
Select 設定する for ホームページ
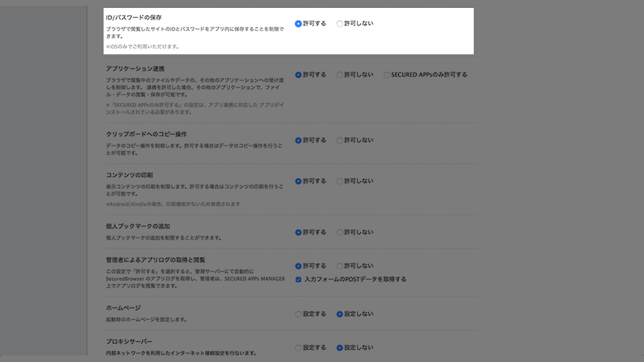click(298, 314)
